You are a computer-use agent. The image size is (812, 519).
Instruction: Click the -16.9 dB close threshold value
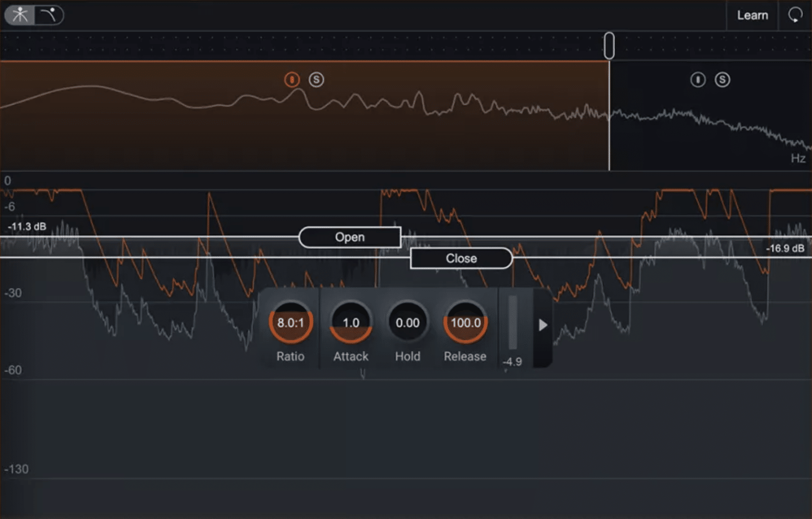[x=785, y=248]
